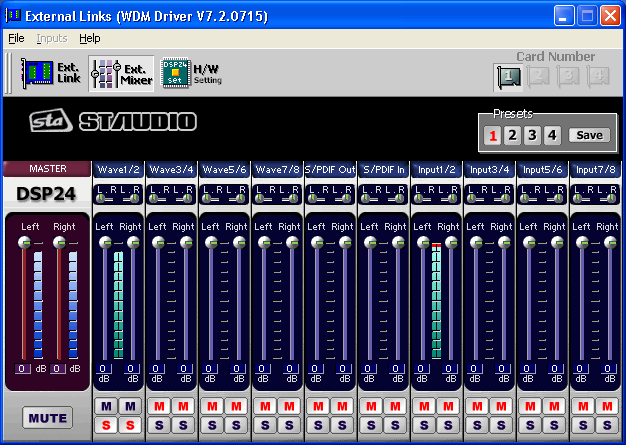Viewport: 626px width, 445px height.
Task: Click the Input3/4 channel label
Action: click(x=489, y=170)
